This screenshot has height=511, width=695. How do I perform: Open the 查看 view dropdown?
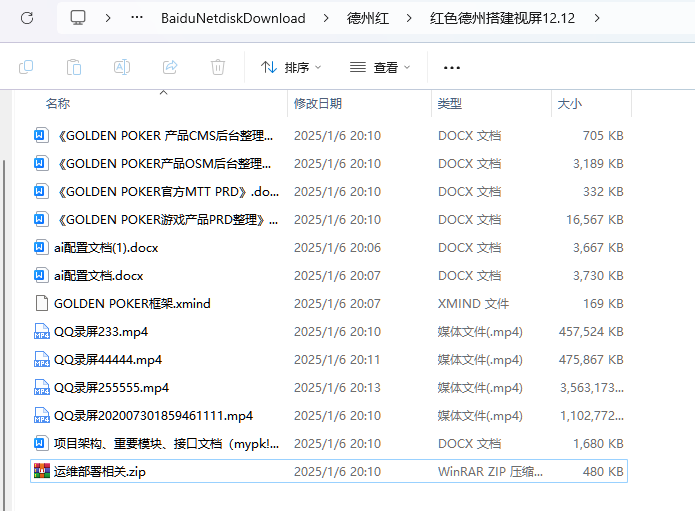click(380, 67)
